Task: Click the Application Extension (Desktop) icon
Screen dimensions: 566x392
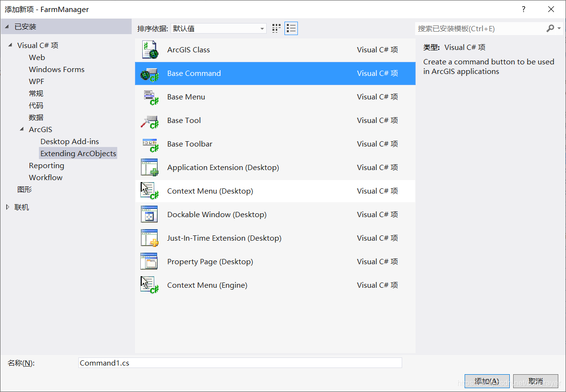Action: tap(149, 168)
